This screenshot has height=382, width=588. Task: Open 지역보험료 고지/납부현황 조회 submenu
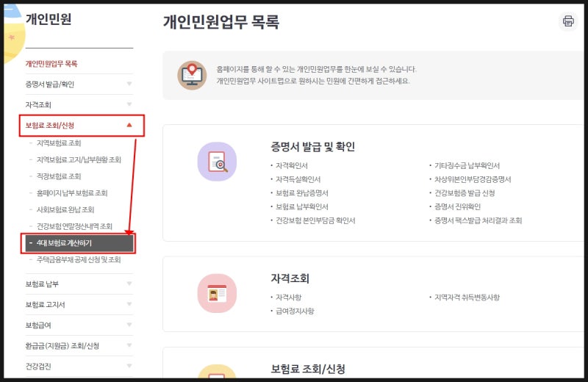pos(79,159)
